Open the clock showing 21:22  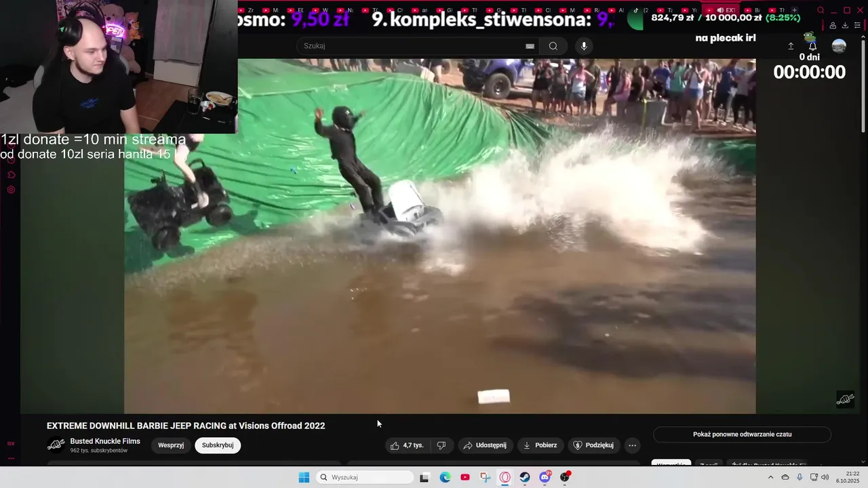[x=848, y=477]
